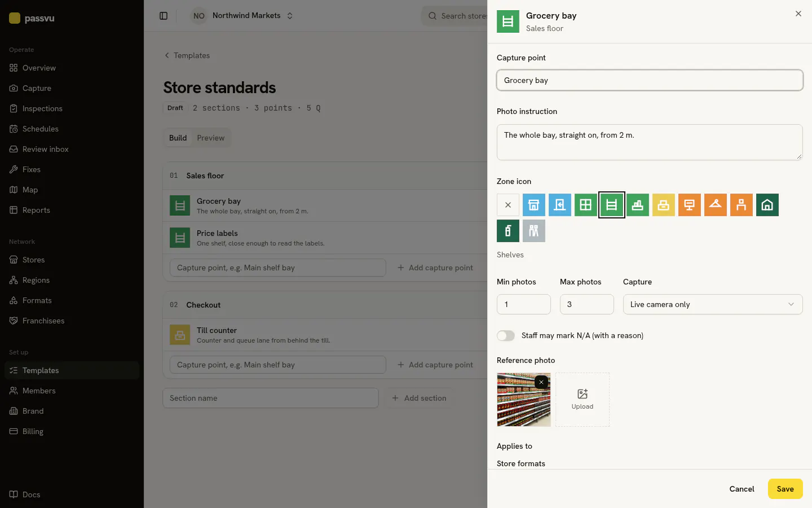Open the Capture mode dropdown
Screen dimensions: 812x508
[x=713, y=304]
